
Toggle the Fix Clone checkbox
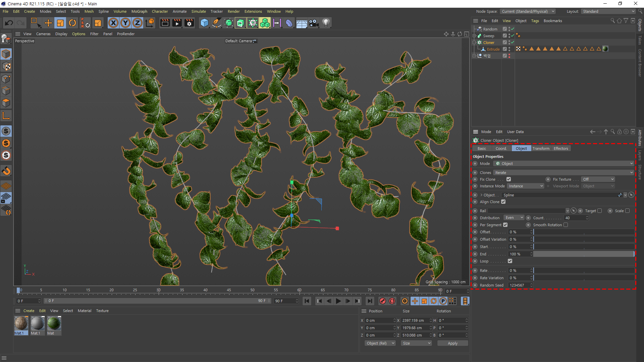click(508, 179)
